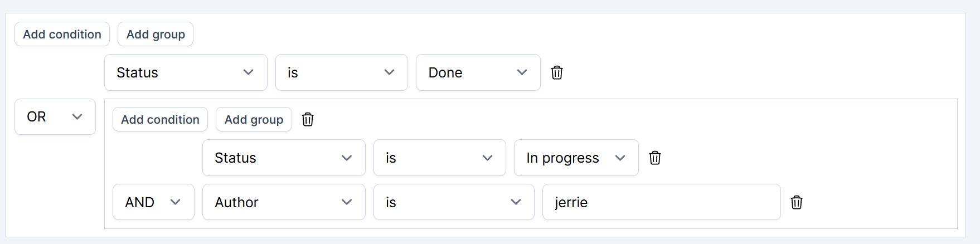Open the OR logical operator dropdown

(x=55, y=116)
